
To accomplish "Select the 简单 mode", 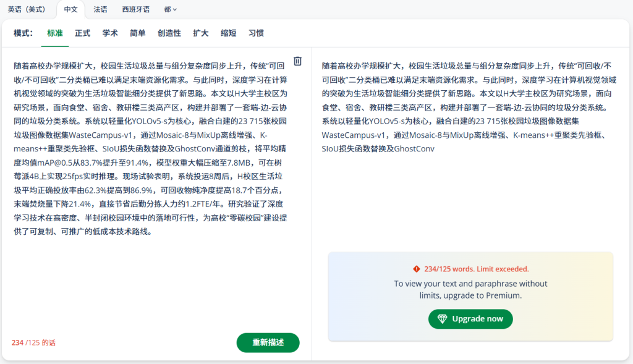I will (x=138, y=33).
